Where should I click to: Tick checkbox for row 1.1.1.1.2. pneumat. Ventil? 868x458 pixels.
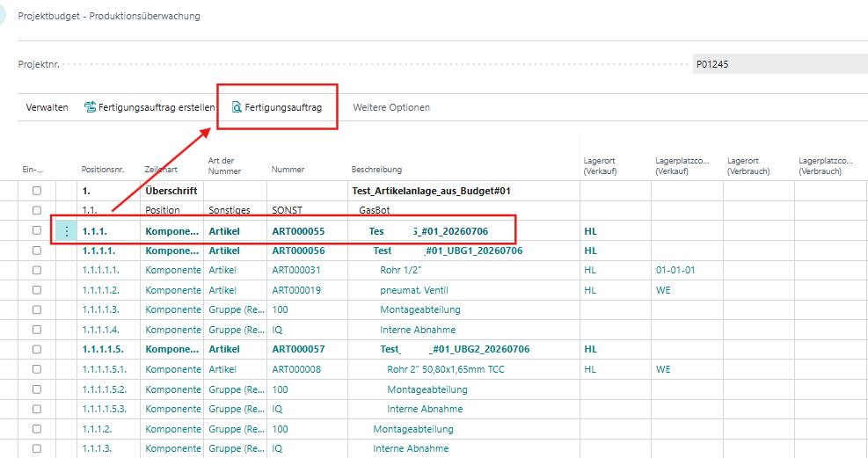37,290
